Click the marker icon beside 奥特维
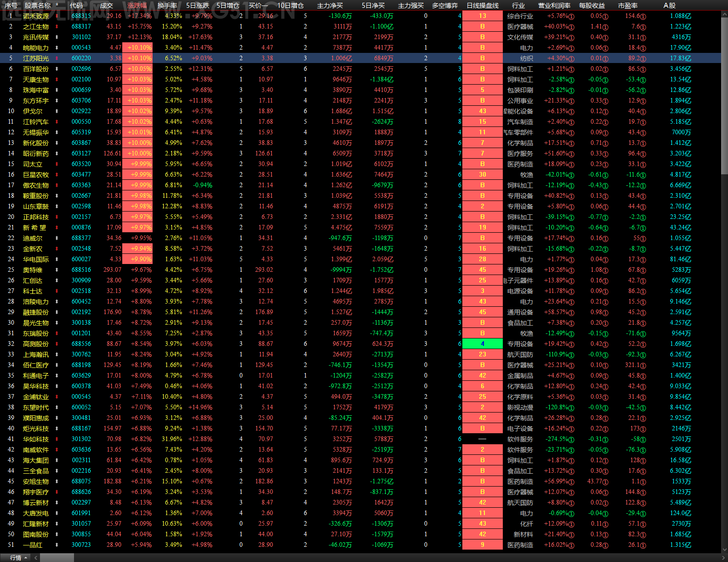This screenshot has width=728, height=562. [57, 270]
